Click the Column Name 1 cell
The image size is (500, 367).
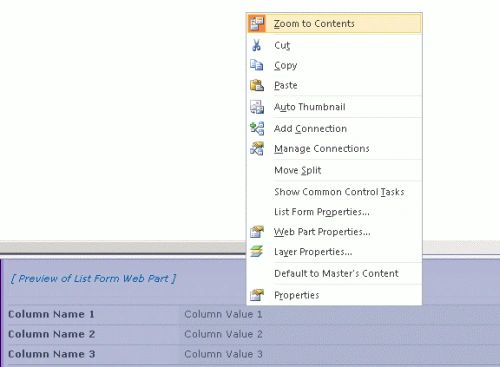coord(93,314)
